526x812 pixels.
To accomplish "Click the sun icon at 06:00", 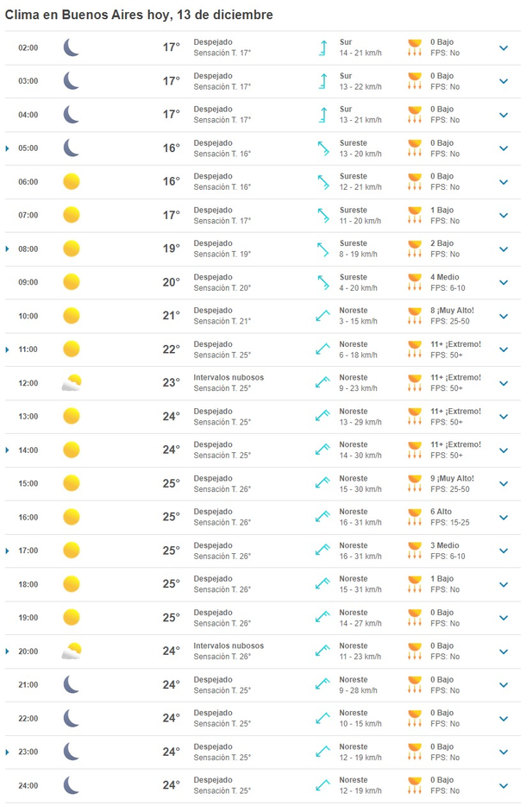I will pyautogui.click(x=71, y=181).
